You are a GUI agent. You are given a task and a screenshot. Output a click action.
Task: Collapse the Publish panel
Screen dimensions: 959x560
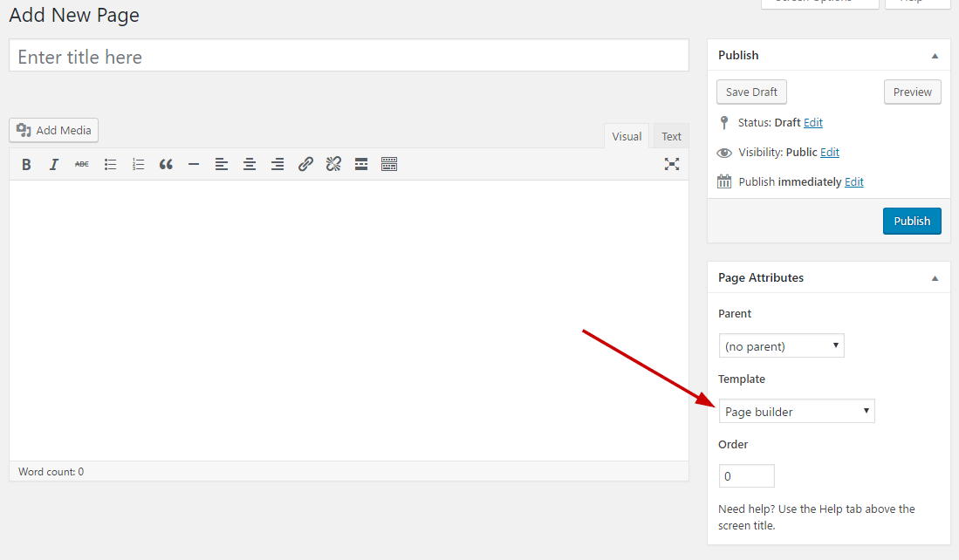click(935, 56)
